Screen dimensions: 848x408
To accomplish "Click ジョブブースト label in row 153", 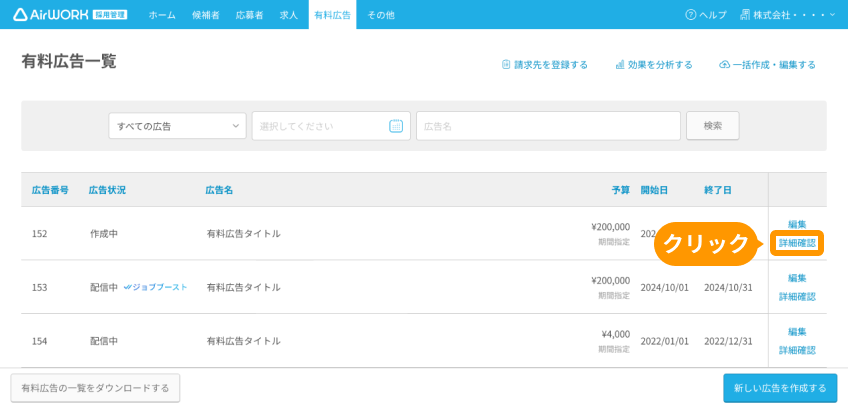I will tap(160, 287).
